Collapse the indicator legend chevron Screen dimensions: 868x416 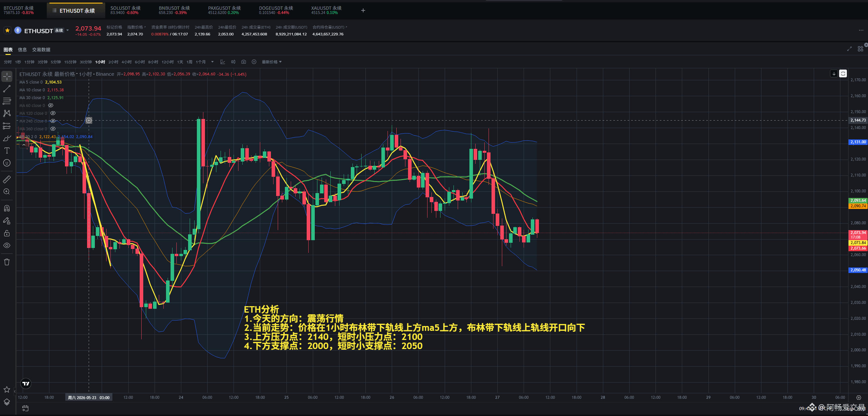[24, 145]
